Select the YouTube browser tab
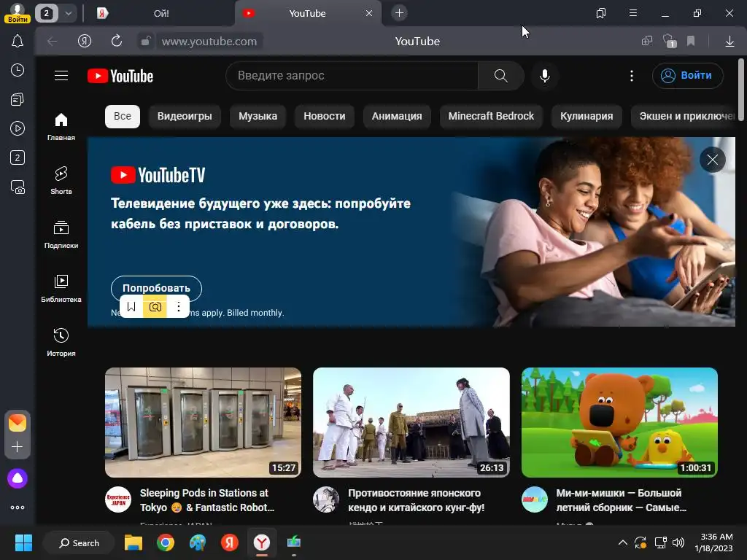This screenshot has height=560, width=747. 307,13
